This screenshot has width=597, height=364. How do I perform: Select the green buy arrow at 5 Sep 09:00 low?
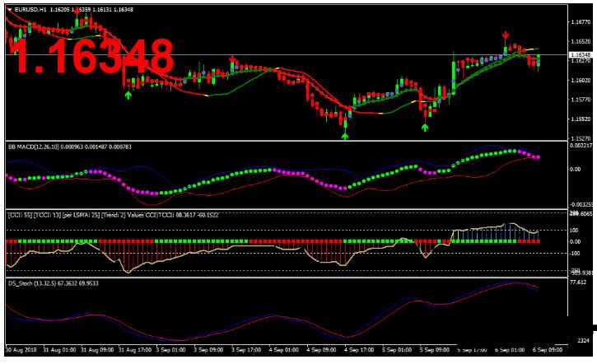coord(425,127)
